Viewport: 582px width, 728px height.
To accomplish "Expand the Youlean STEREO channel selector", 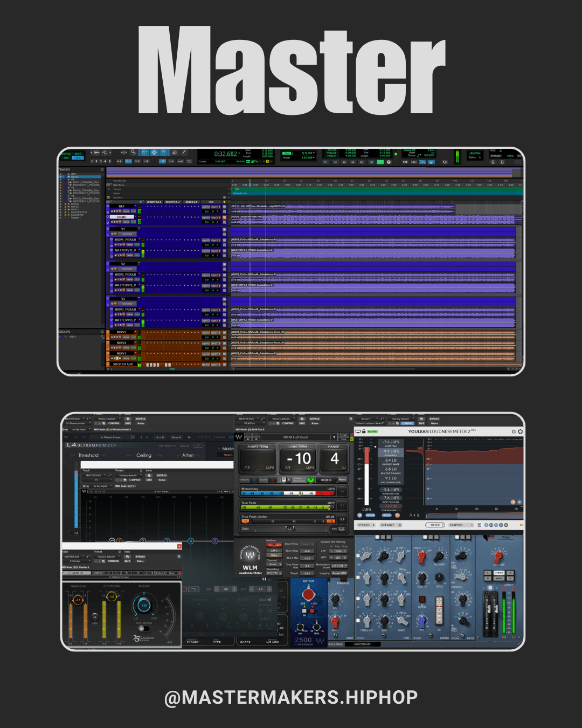I will pyautogui.click(x=366, y=525).
